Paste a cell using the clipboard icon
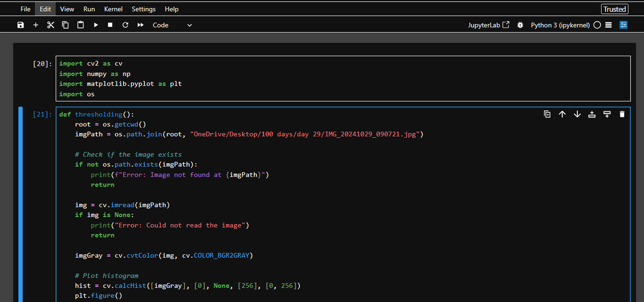The height and width of the screenshot is (302, 644). 80,25
